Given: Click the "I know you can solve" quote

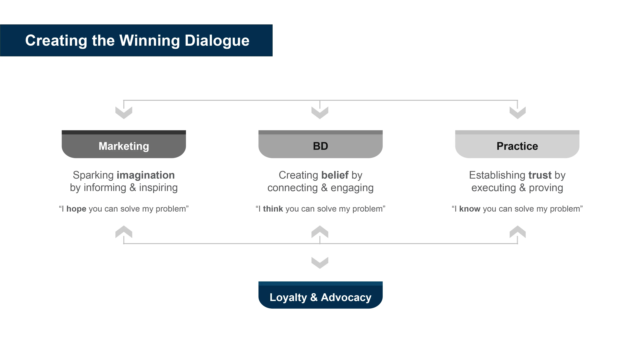Looking at the screenshot, I should pyautogui.click(x=517, y=209).
